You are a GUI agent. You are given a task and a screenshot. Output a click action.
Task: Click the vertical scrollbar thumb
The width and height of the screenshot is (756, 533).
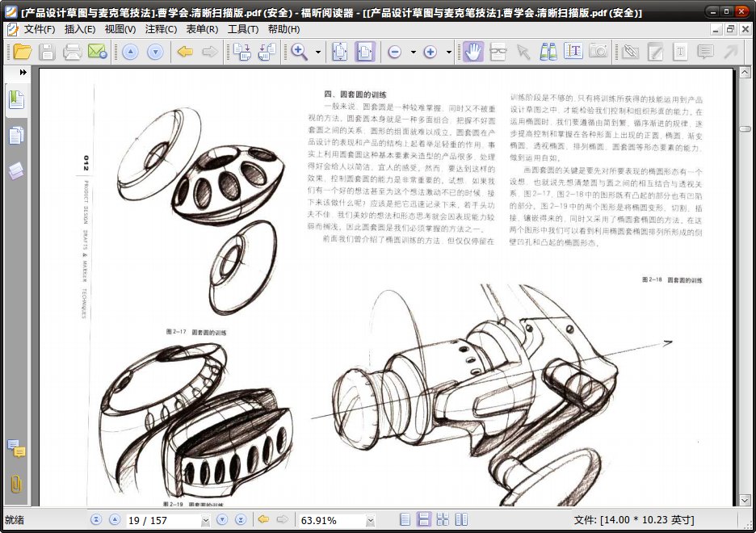745,128
